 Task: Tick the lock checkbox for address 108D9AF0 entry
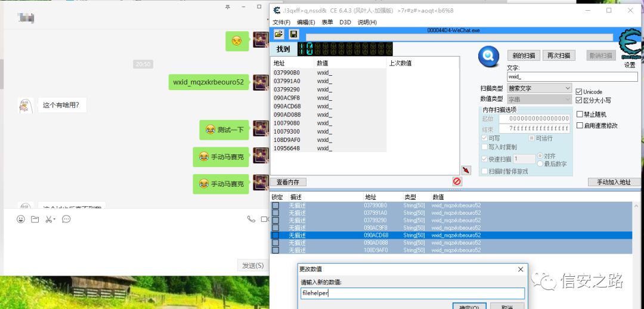point(275,250)
